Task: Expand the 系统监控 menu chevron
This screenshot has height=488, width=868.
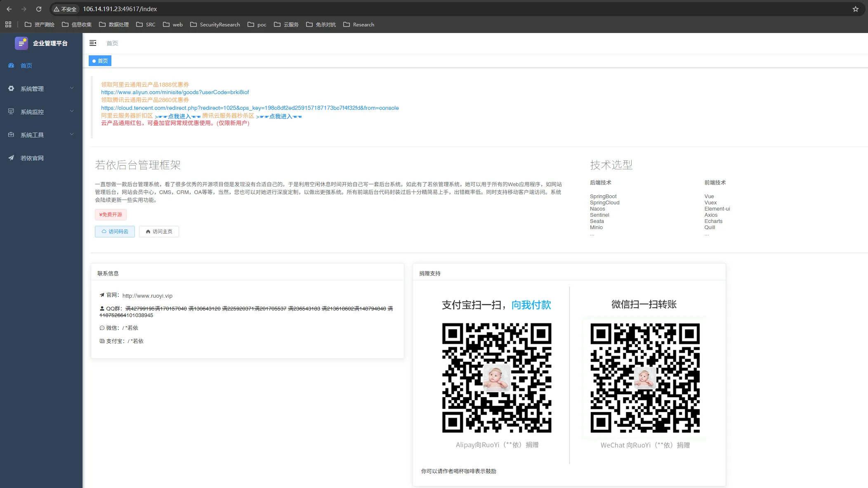Action: point(72,111)
